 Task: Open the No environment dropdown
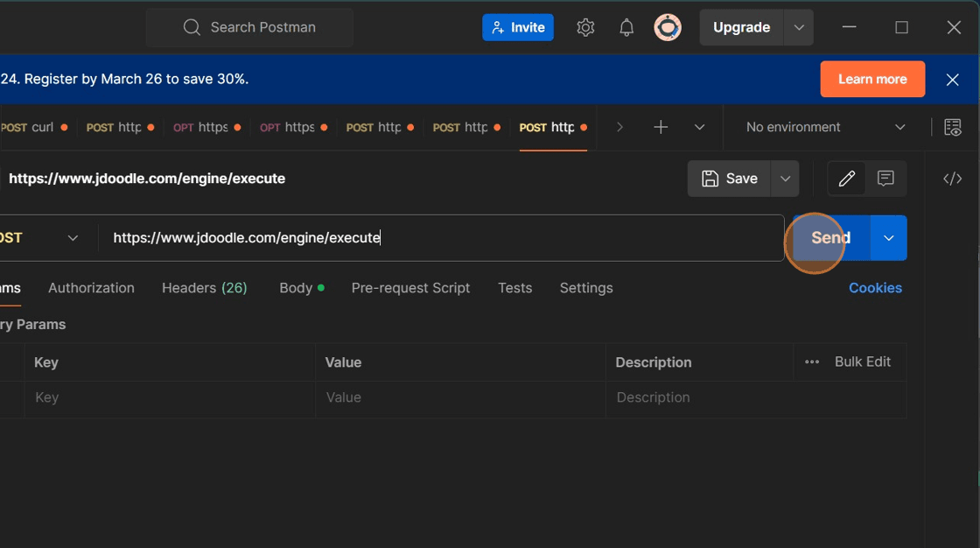[825, 127]
